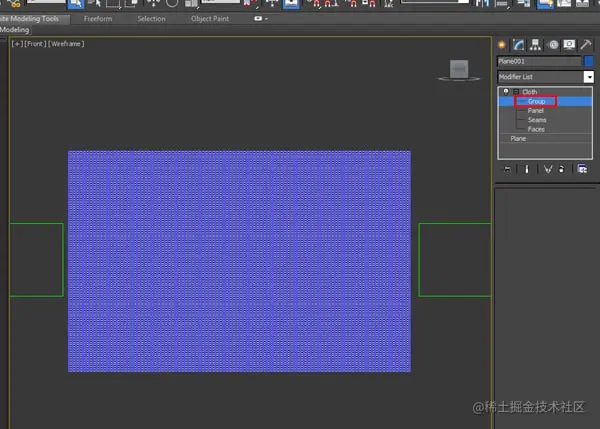The width and height of the screenshot is (600, 429).
Task: Toggle Show End Result button
Action: click(x=527, y=169)
